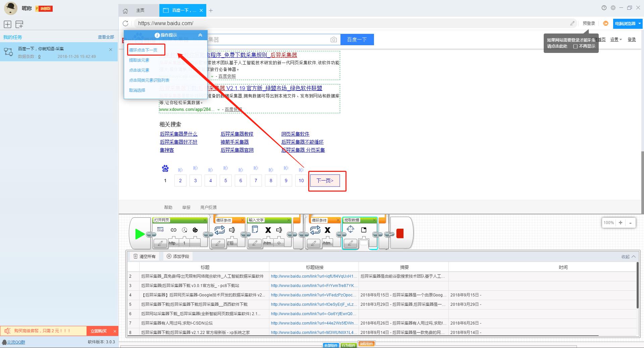This screenshot has width=644, height=348.
Task: Open help via the question mark icon
Action: tap(604, 8)
